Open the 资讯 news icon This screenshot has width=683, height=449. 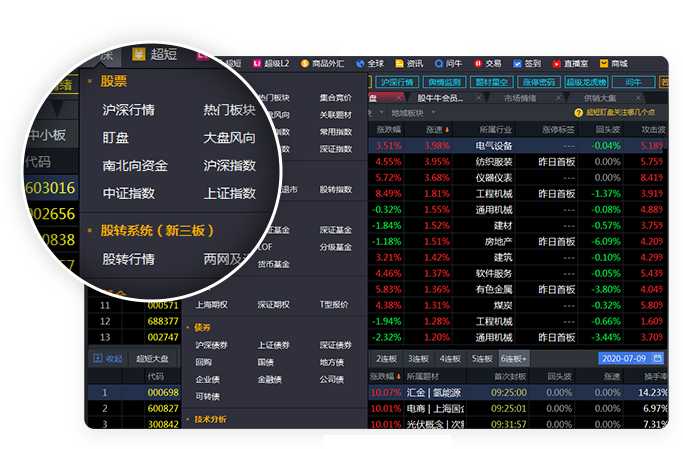399,64
